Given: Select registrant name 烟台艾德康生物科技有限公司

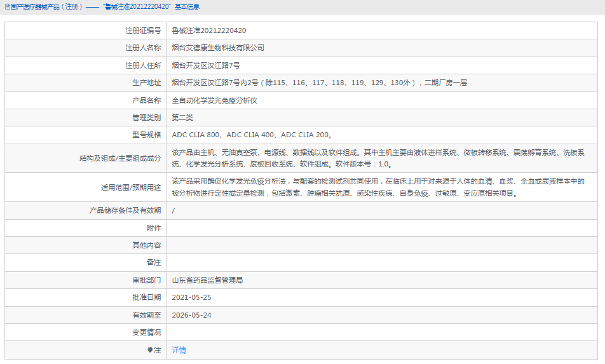Looking at the screenshot, I should 218,48.
